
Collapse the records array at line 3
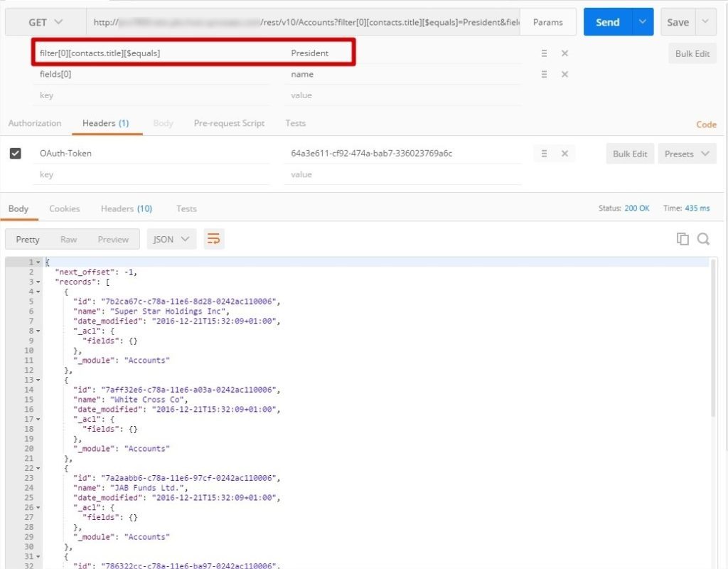(38, 282)
